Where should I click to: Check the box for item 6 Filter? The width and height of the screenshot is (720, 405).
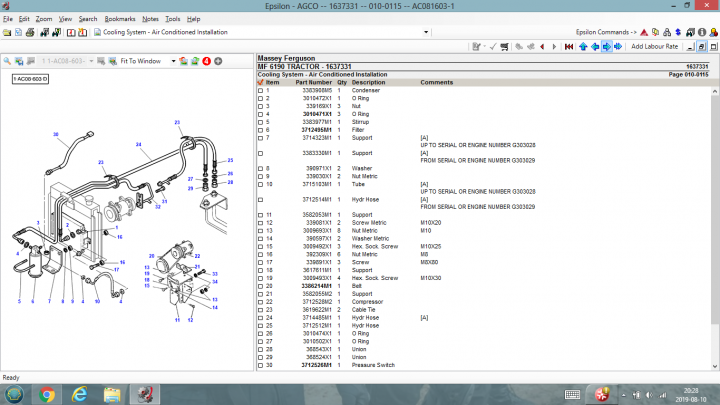coord(261,130)
